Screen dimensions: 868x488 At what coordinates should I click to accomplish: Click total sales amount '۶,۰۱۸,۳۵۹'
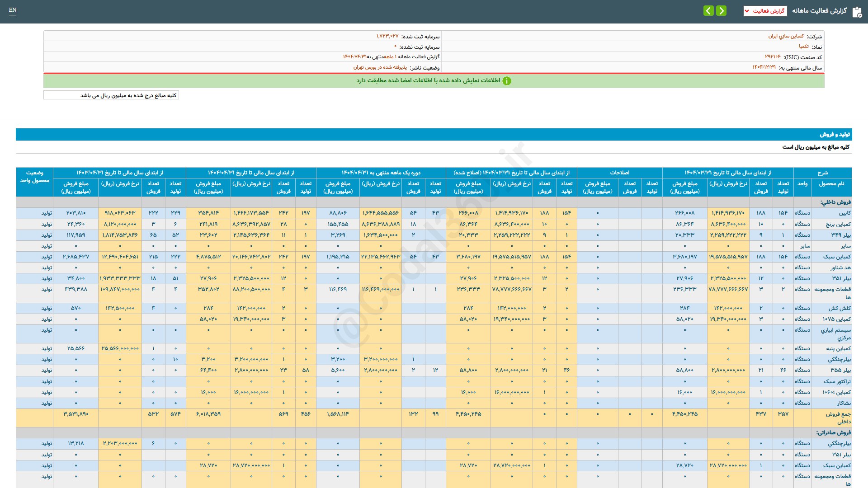point(208,414)
